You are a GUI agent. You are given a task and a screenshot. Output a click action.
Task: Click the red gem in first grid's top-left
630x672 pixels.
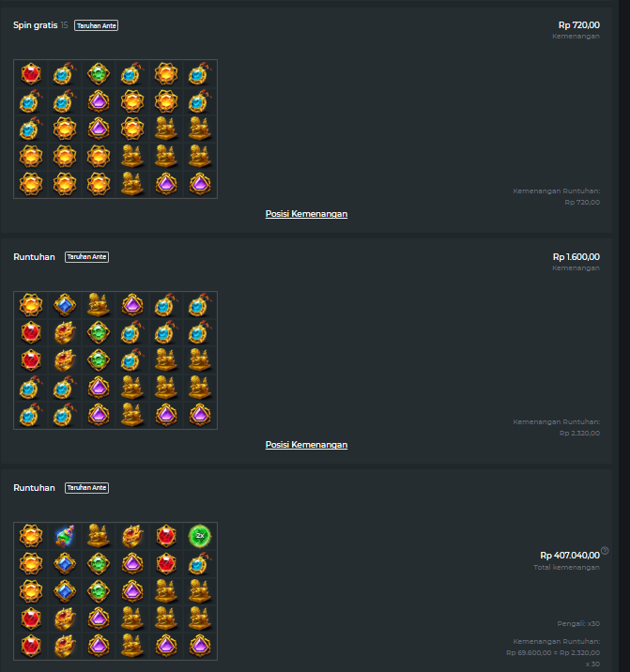(31, 74)
